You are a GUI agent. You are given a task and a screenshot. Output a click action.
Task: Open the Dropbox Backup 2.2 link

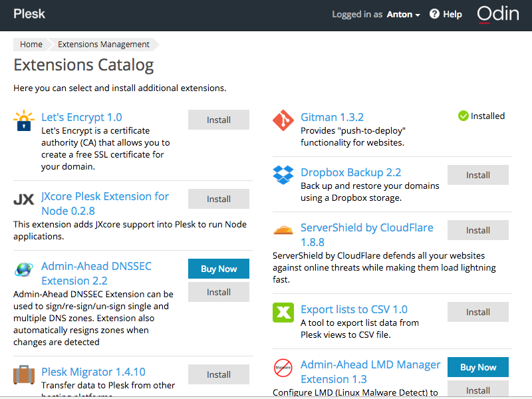click(x=351, y=172)
